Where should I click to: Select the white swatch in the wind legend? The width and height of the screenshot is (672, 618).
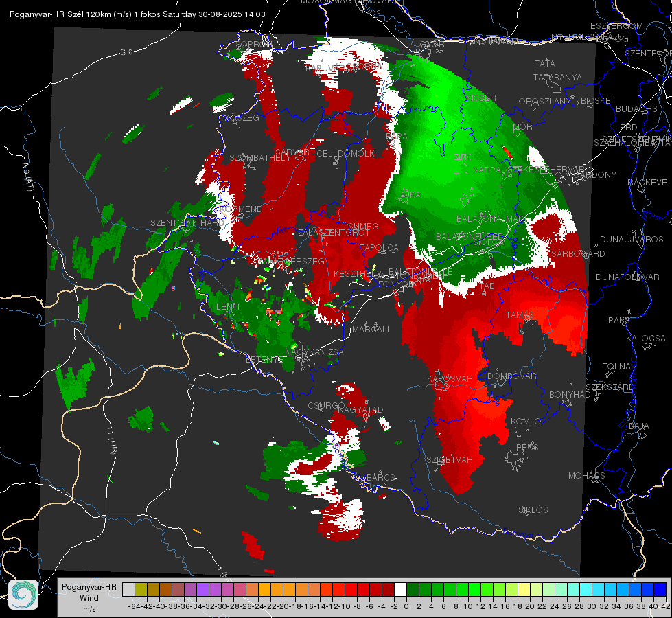tap(400, 590)
